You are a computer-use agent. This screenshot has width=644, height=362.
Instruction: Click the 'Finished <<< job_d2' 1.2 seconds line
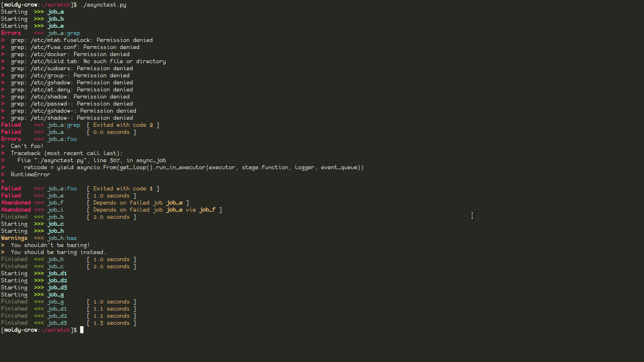pyautogui.click(x=68, y=316)
